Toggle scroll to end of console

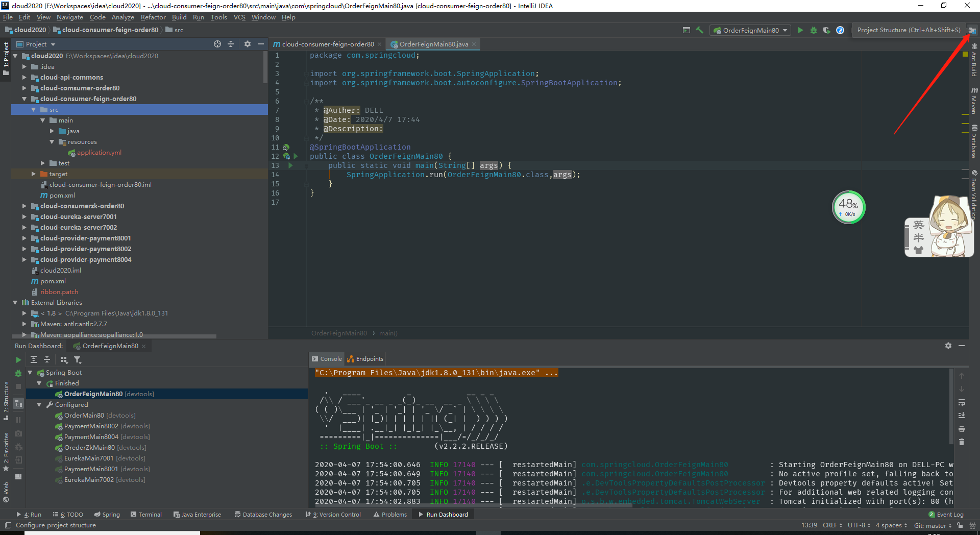pos(962,416)
